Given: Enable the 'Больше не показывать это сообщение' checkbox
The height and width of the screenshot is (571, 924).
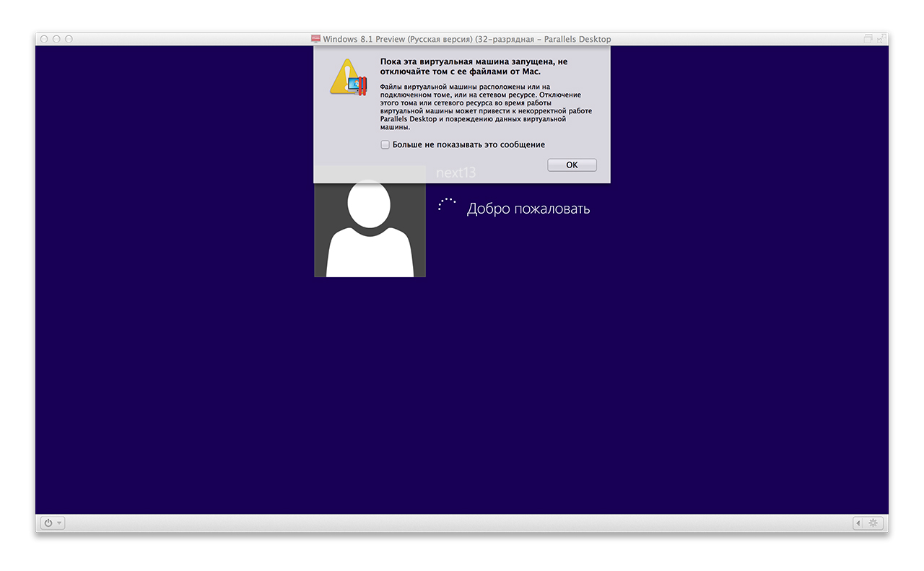Looking at the screenshot, I should click(x=385, y=145).
